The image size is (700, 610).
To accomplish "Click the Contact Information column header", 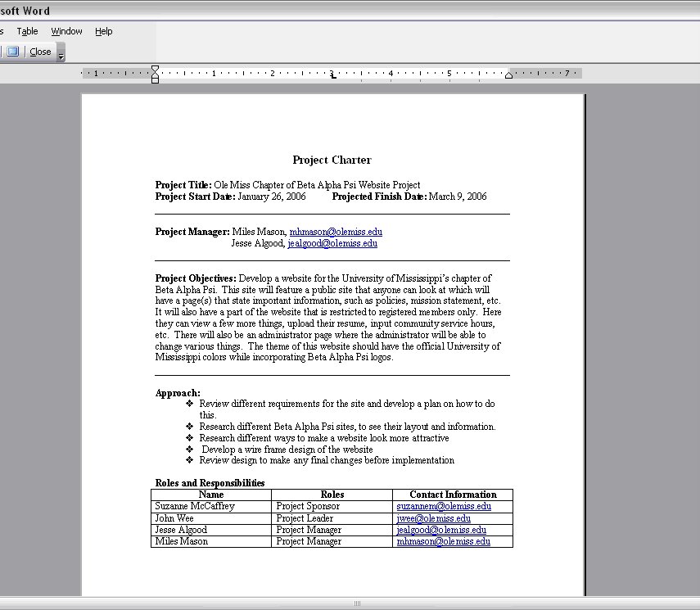I will click(453, 495).
